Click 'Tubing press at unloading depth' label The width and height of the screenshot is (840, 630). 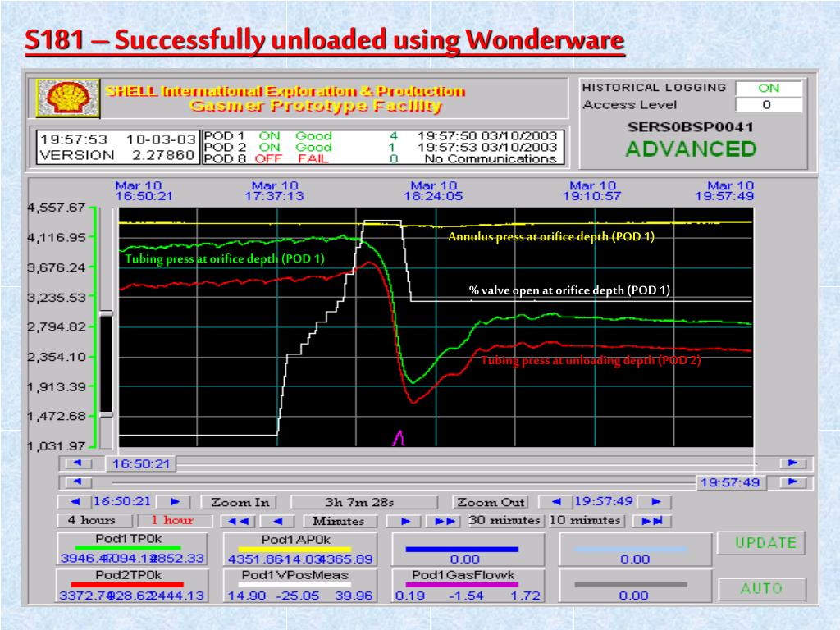coord(591,360)
